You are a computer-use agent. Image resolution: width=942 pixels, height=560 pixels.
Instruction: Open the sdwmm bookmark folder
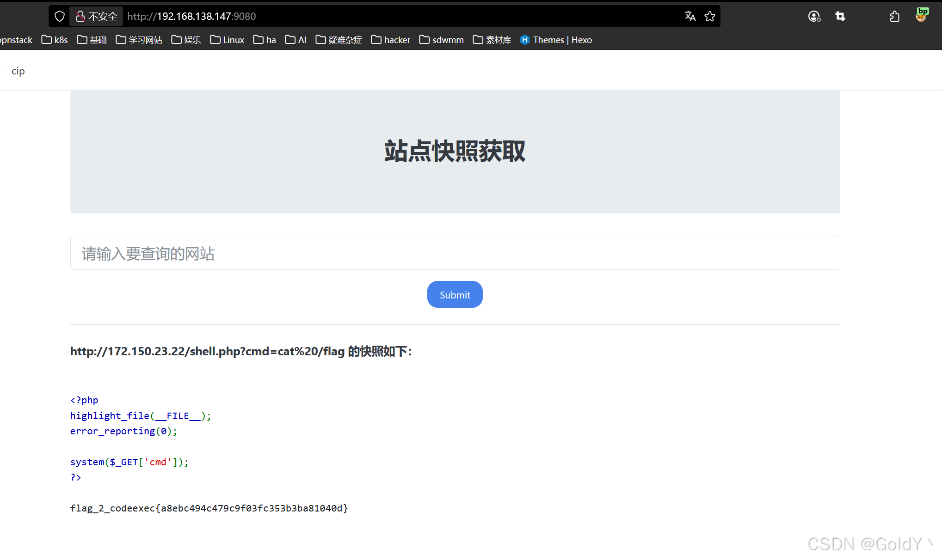442,40
